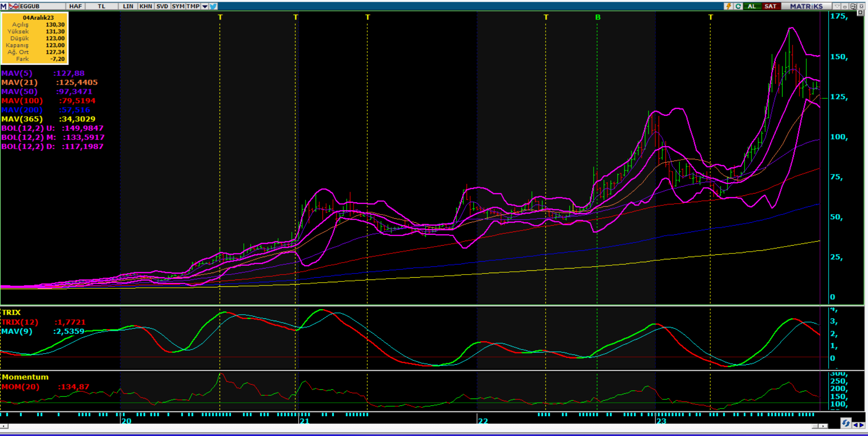Click the EGGUB symbol field
Screen dimensions: 868x436
42,6
